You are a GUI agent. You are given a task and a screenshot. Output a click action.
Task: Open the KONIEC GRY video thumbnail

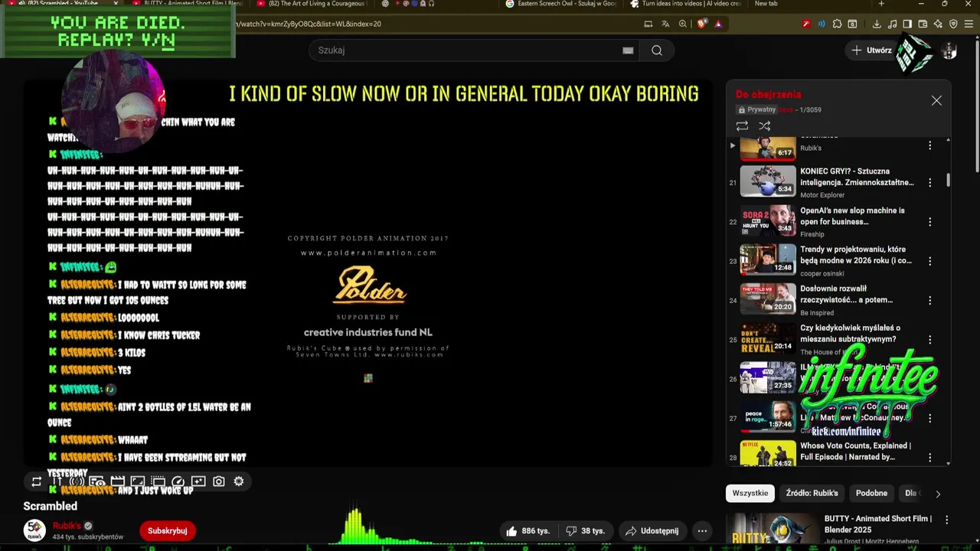[x=768, y=181]
